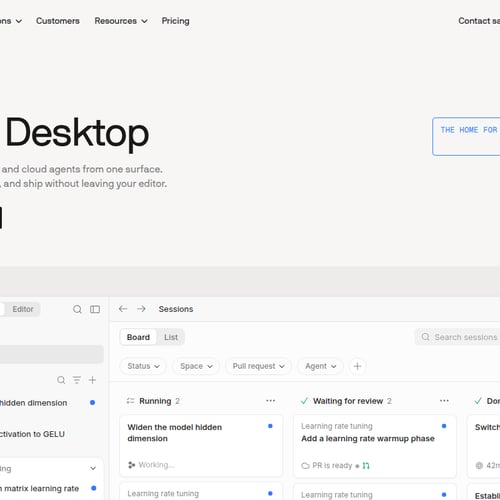Navigate forward with right arrow
This screenshot has height=500, width=500.
[x=141, y=309]
